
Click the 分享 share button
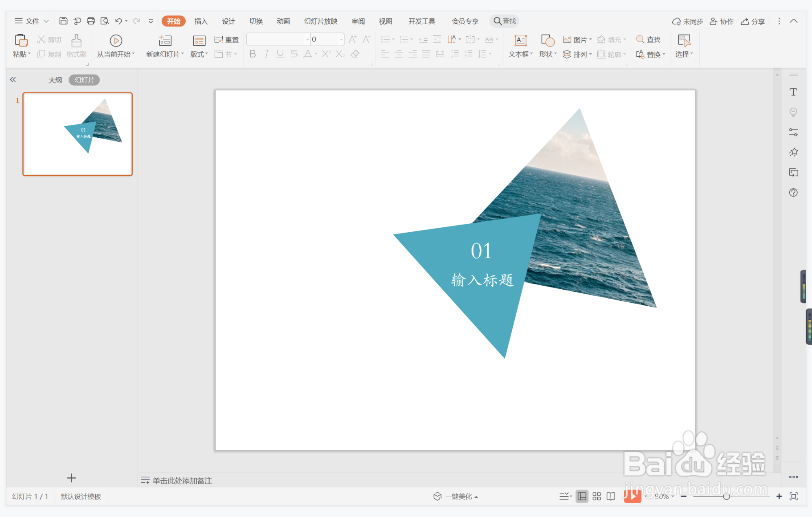[x=753, y=21]
